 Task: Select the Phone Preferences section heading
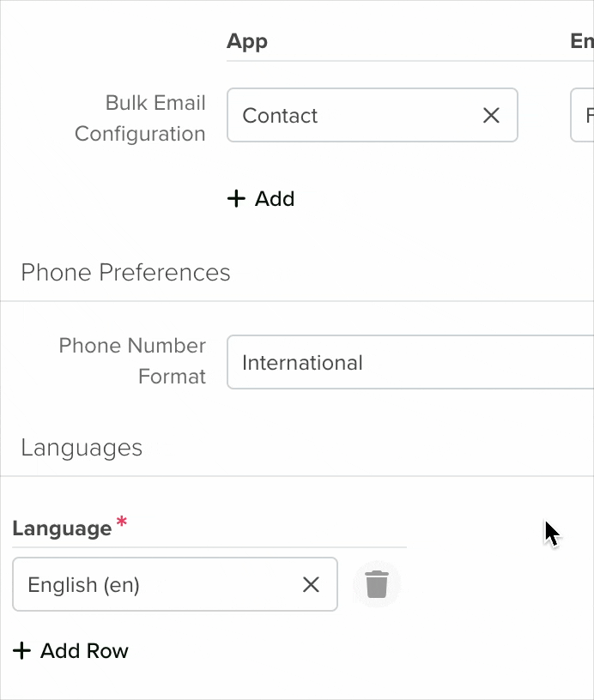tap(125, 272)
